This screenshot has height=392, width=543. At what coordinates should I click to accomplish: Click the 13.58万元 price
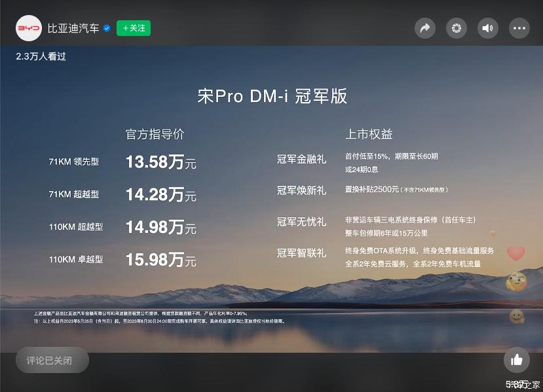(x=161, y=162)
